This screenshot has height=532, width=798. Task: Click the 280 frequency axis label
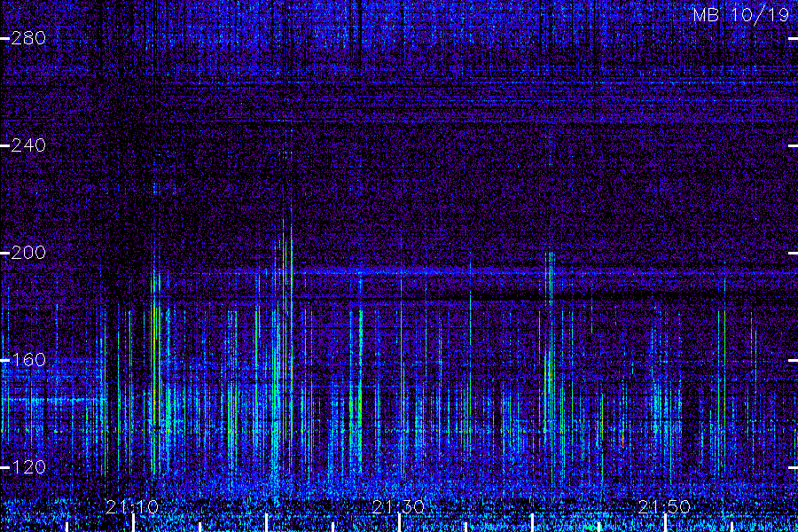[x=28, y=38]
